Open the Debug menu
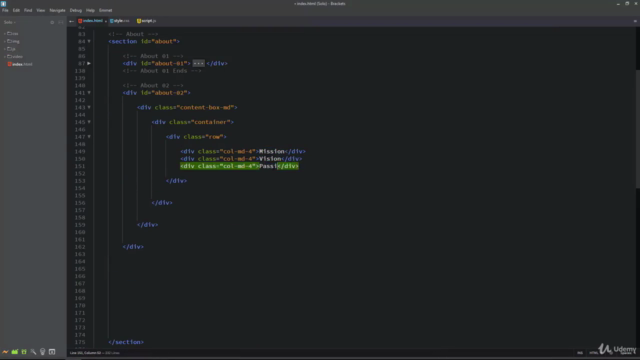Screen dimensions: 640x360 [x=76, y=10]
